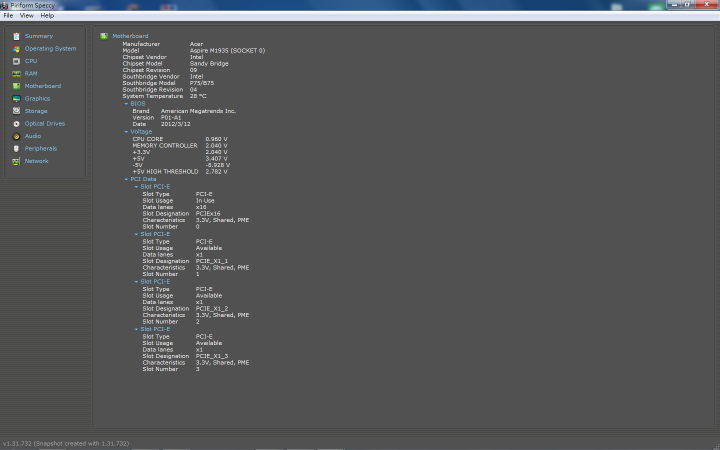Collapse the Slot PCI-E group with PCIE_X1_3
The height and width of the screenshot is (450, 720).
coord(136,329)
